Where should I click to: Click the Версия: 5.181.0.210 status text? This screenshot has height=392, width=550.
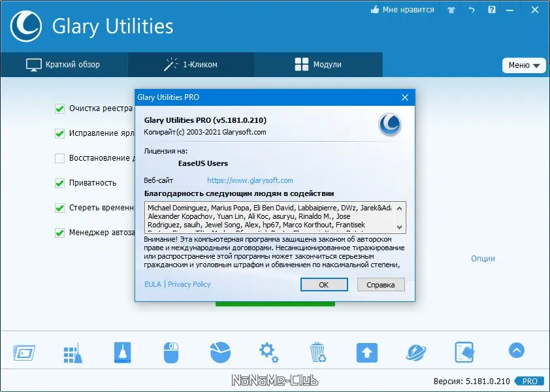coord(472,381)
